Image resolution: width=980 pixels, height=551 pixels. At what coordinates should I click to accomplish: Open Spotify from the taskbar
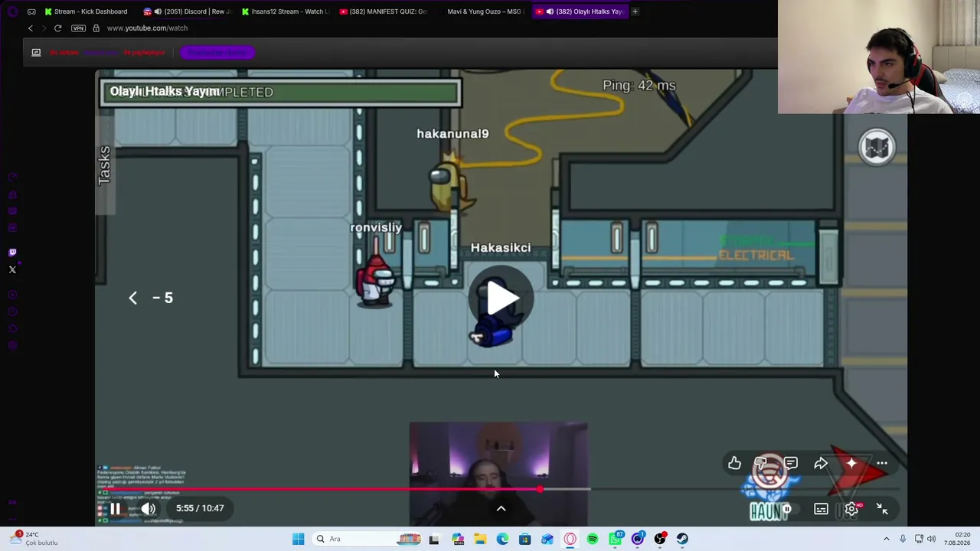pyautogui.click(x=593, y=539)
